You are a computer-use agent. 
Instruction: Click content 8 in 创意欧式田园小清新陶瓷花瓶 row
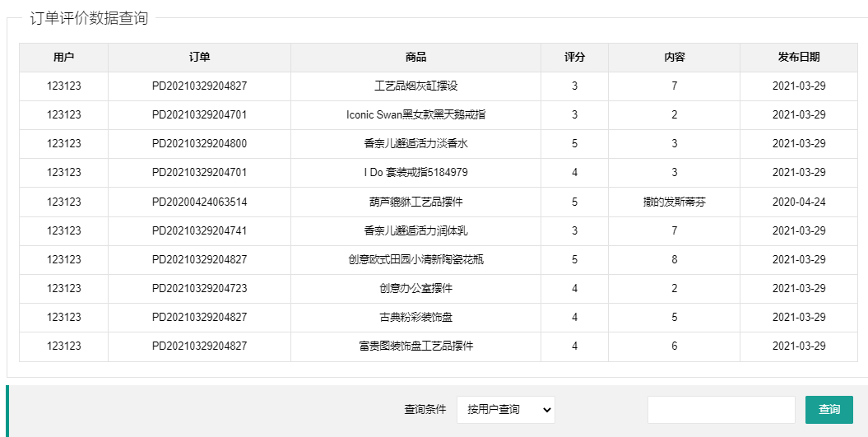(x=675, y=259)
